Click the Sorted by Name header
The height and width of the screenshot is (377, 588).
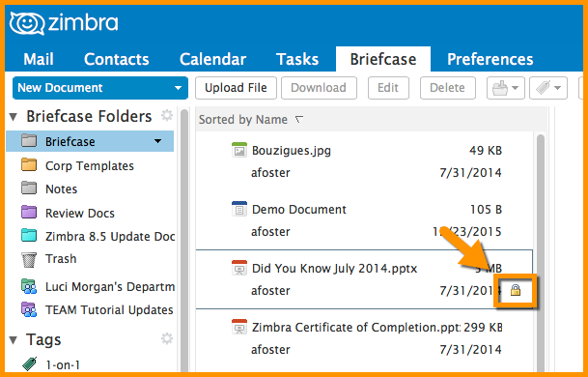point(243,120)
